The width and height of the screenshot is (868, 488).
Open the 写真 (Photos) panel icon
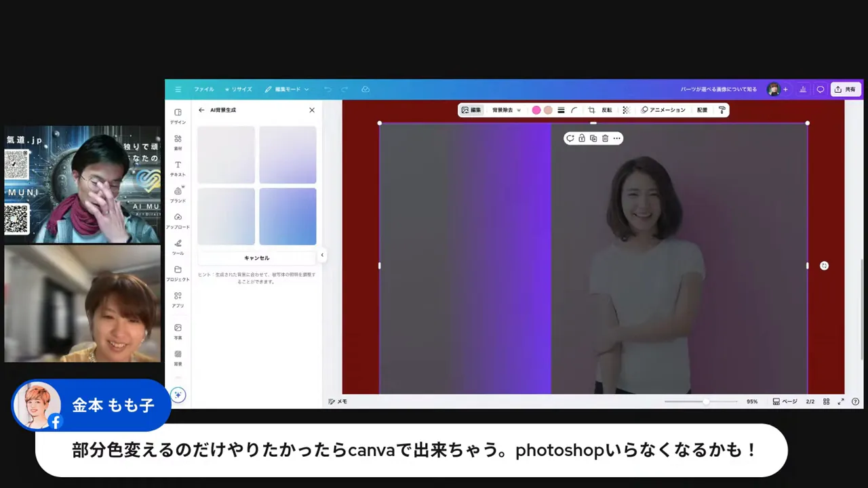178,331
